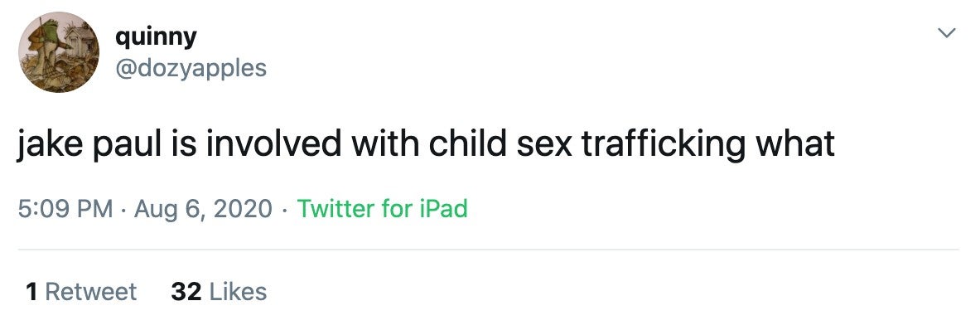View the 32 Likes list
Viewport: 980px width, 330px height.
point(219,292)
